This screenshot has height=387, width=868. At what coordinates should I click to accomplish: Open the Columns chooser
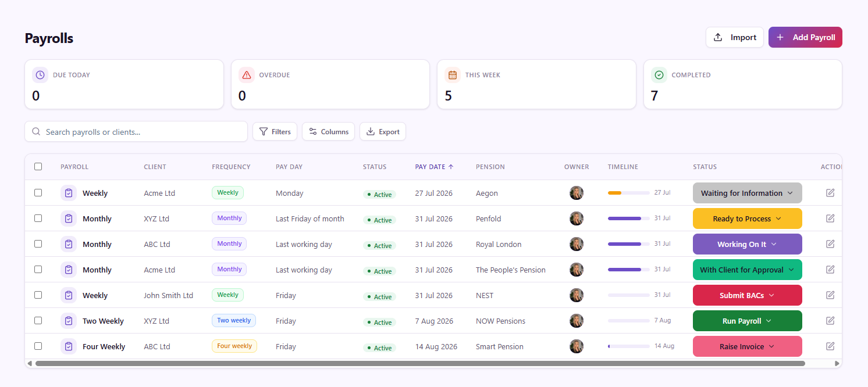click(329, 132)
